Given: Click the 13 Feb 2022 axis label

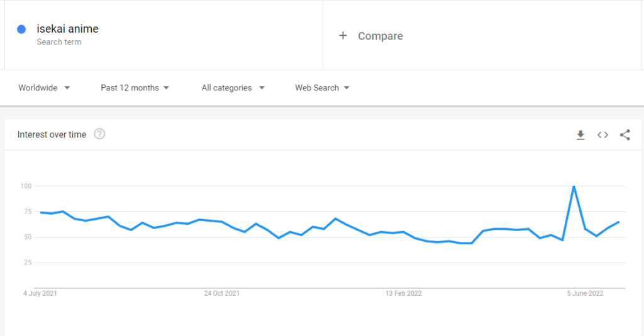Looking at the screenshot, I should (403, 293).
